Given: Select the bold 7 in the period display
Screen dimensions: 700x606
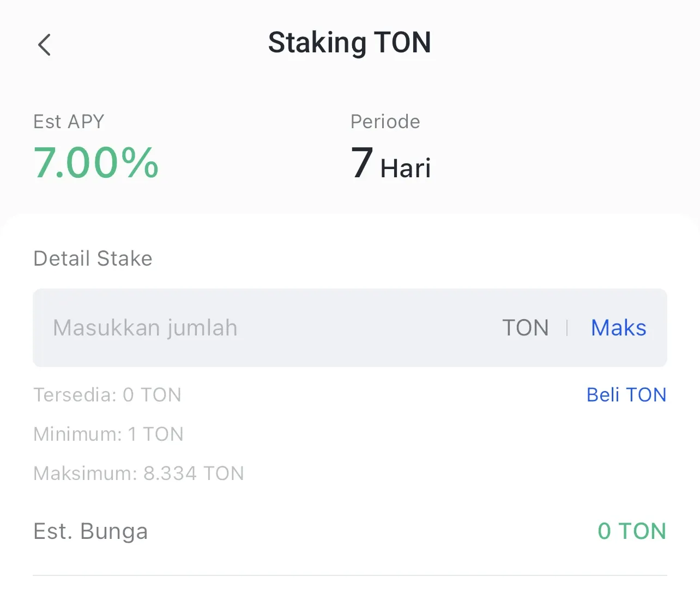Looking at the screenshot, I should coord(361,161).
